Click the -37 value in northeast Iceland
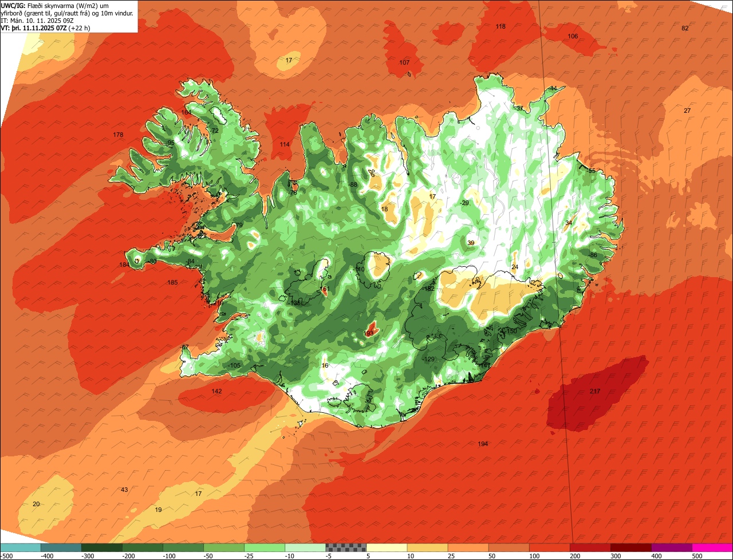Viewport: 733px width, 560px height. [518, 109]
